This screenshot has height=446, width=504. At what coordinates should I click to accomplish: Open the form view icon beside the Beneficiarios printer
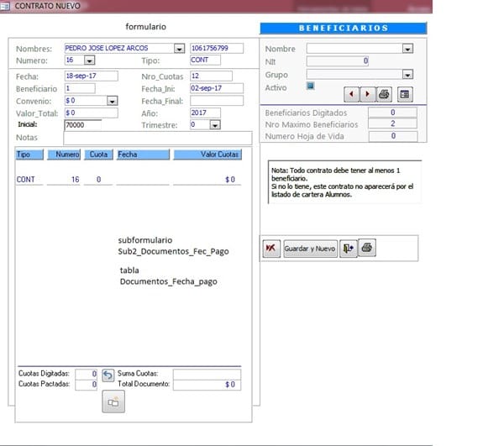pos(405,93)
